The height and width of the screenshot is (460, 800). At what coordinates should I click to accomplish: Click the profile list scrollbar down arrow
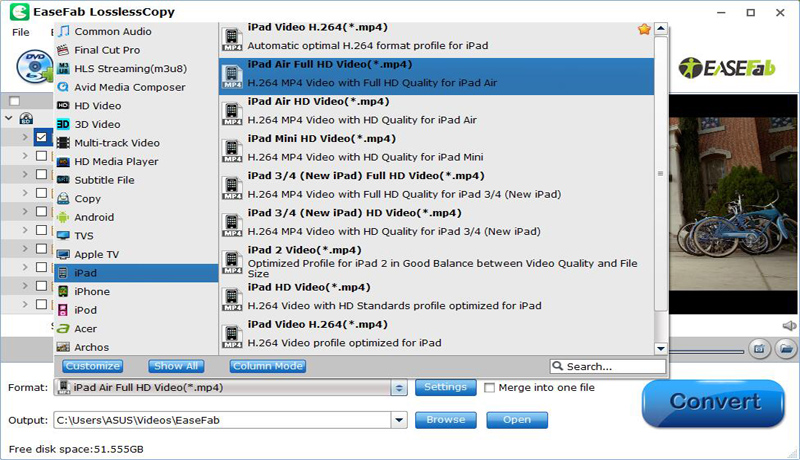pos(661,348)
